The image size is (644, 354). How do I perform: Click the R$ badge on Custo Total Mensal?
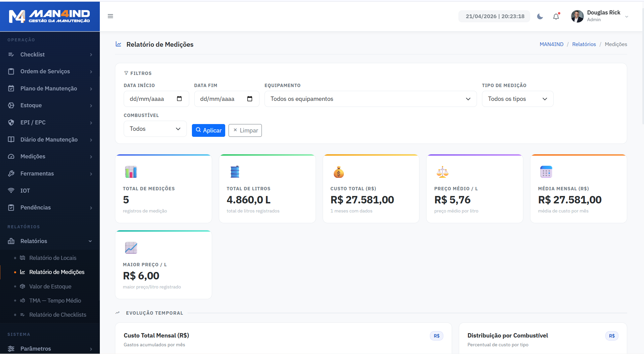(x=436, y=336)
